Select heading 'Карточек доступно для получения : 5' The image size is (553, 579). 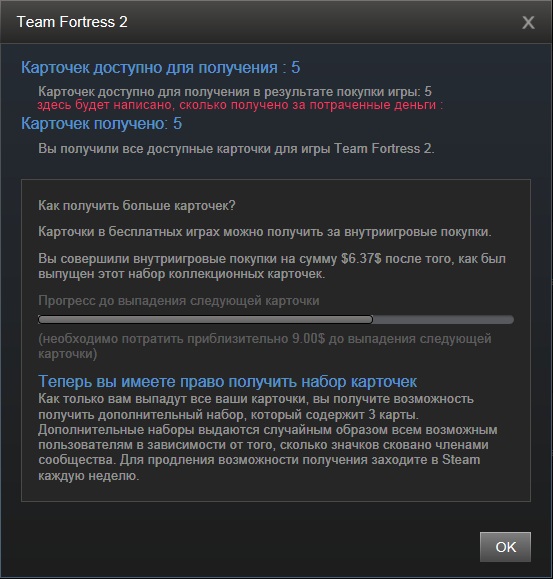tap(160, 68)
